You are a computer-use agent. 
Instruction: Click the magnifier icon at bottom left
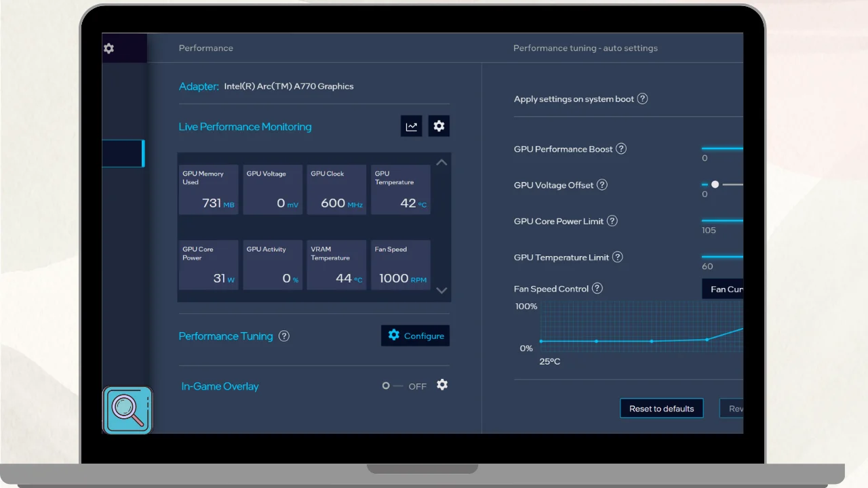pyautogui.click(x=127, y=410)
